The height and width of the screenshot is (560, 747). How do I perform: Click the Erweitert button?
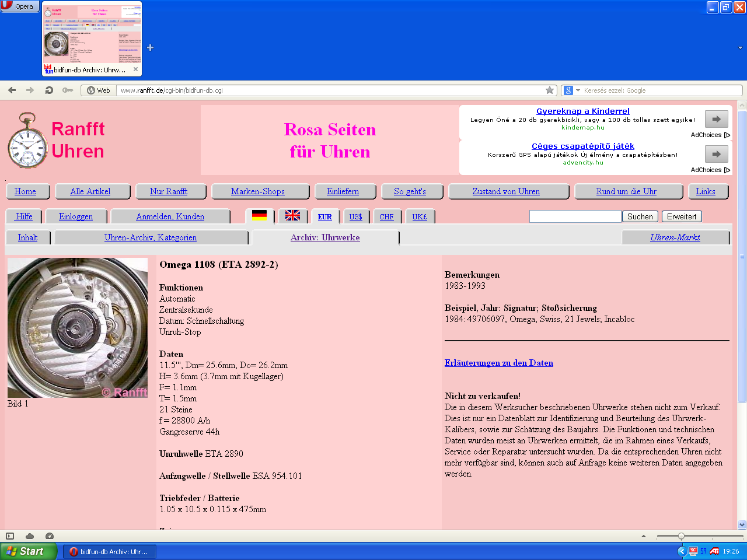[682, 216]
